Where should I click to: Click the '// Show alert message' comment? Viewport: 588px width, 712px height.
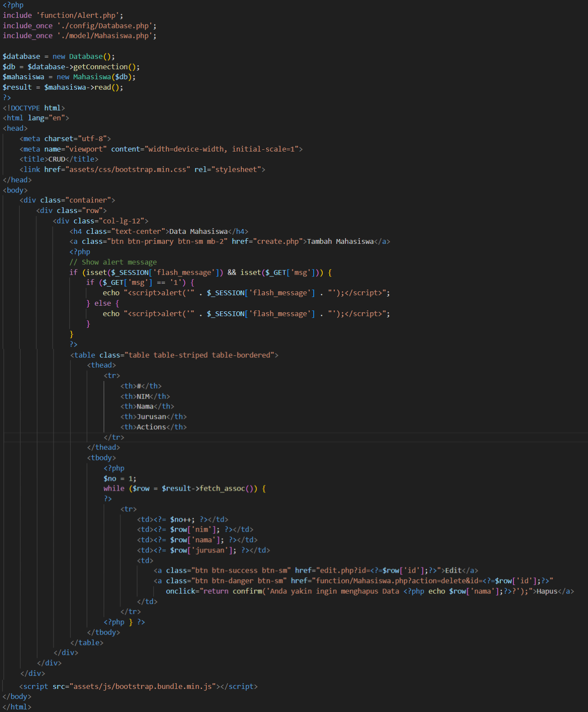coord(113,262)
